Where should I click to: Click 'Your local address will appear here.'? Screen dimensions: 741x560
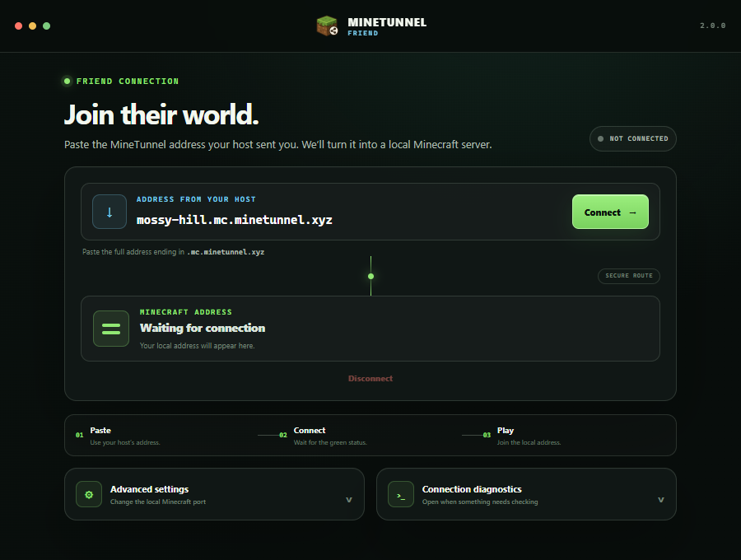[197, 346]
